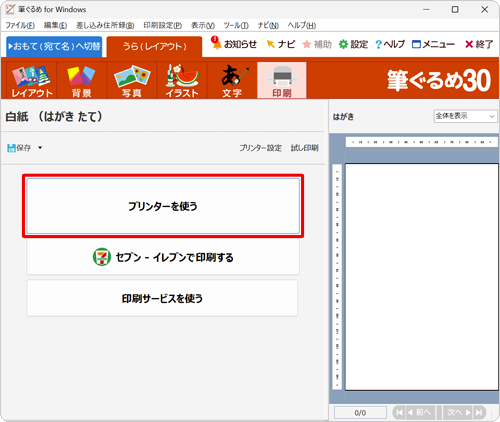Switch to おもて(宛て名)へ切替 tab
This screenshot has height=422, width=500.
tap(54, 46)
